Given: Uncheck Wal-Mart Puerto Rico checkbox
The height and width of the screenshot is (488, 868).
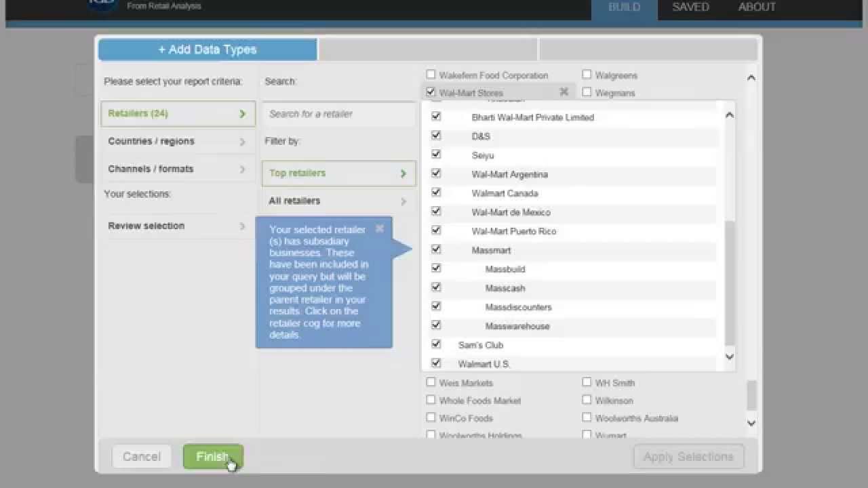Looking at the screenshot, I should (x=436, y=230).
